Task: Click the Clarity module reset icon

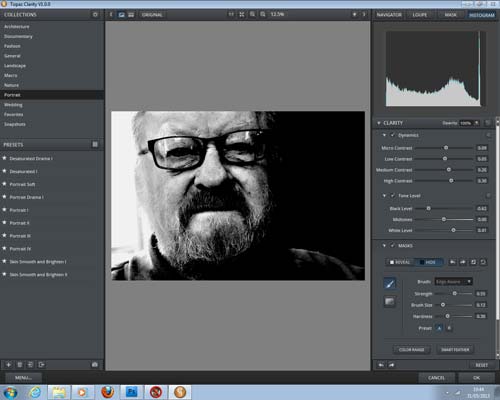Action: pos(488,123)
